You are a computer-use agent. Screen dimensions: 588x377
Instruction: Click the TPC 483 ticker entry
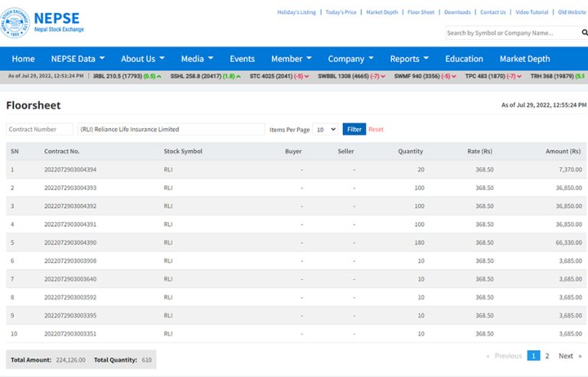[x=493, y=76]
